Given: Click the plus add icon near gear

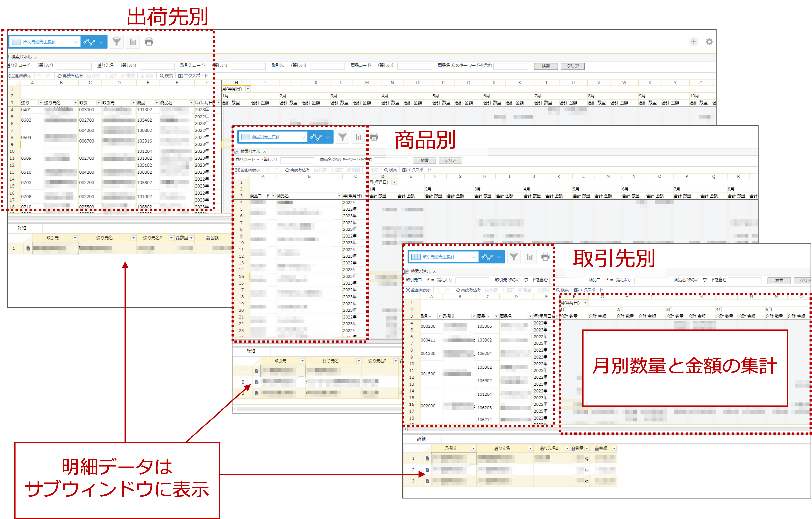Looking at the screenshot, I should tap(694, 42).
